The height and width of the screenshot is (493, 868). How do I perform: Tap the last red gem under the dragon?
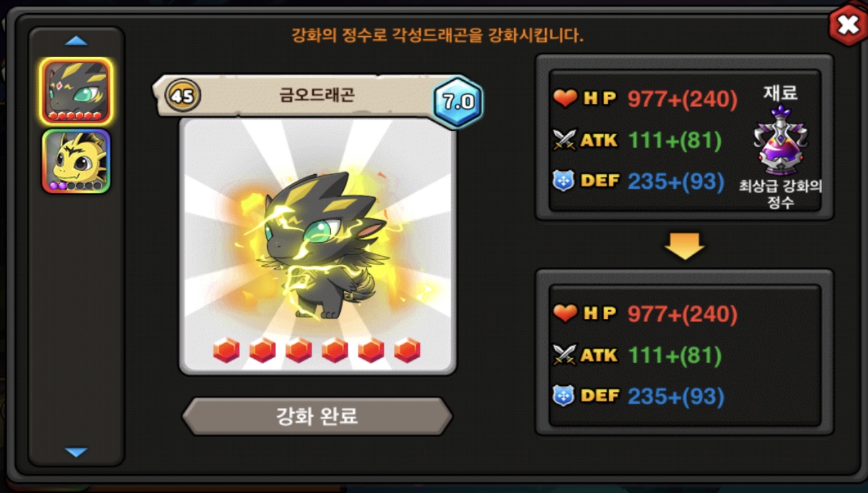pyautogui.click(x=407, y=350)
